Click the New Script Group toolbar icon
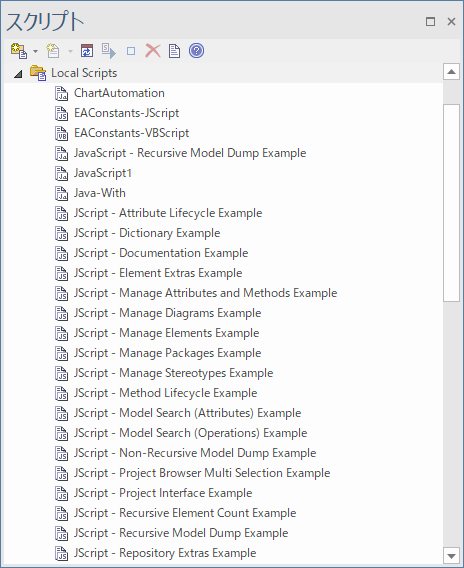 tap(19, 51)
